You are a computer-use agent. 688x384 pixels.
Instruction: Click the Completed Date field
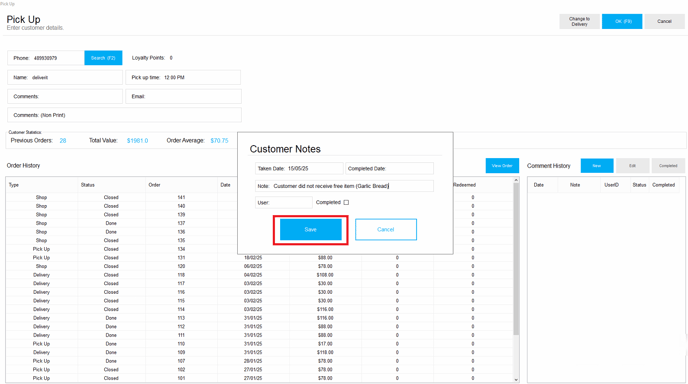pos(390,169)
